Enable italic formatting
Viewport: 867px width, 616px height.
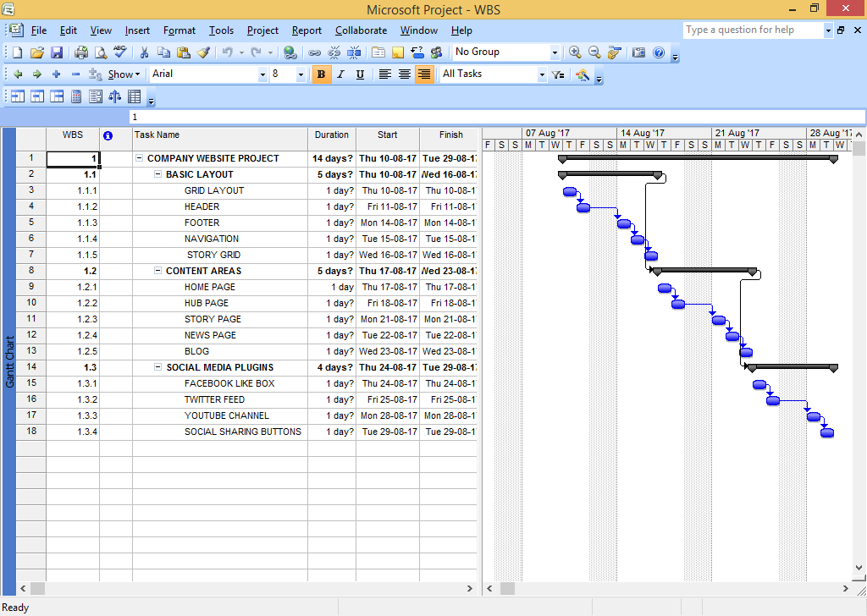339,74
